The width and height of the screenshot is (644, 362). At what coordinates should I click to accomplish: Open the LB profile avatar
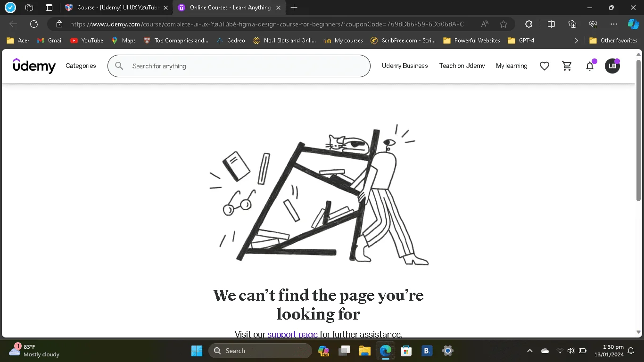coord(612,66)
